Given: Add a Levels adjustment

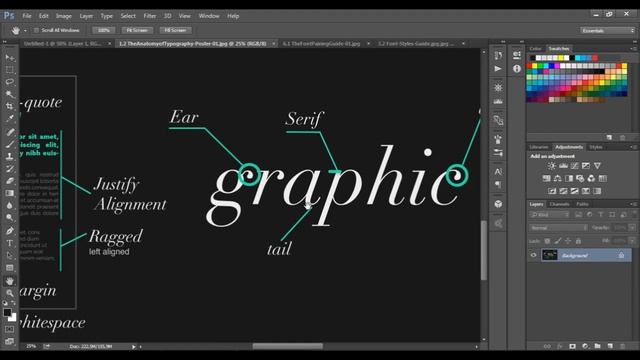Looking at the screenshot, I should (563, 166).
